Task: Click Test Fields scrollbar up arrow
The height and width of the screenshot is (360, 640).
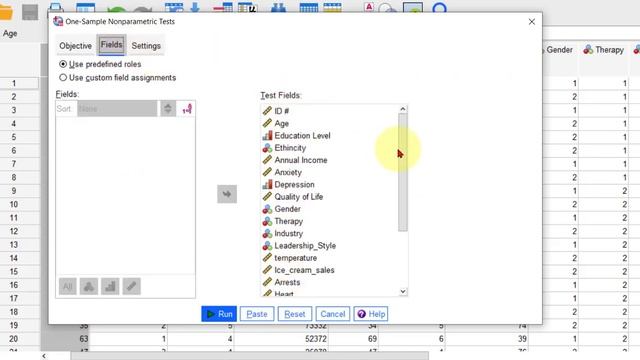Action: pos(403,109)
